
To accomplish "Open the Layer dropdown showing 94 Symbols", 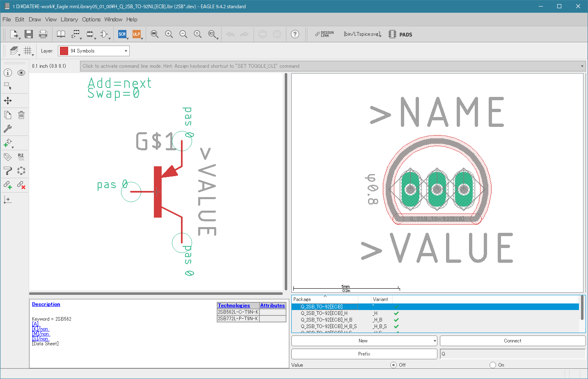I will click(x=94, y=51).
